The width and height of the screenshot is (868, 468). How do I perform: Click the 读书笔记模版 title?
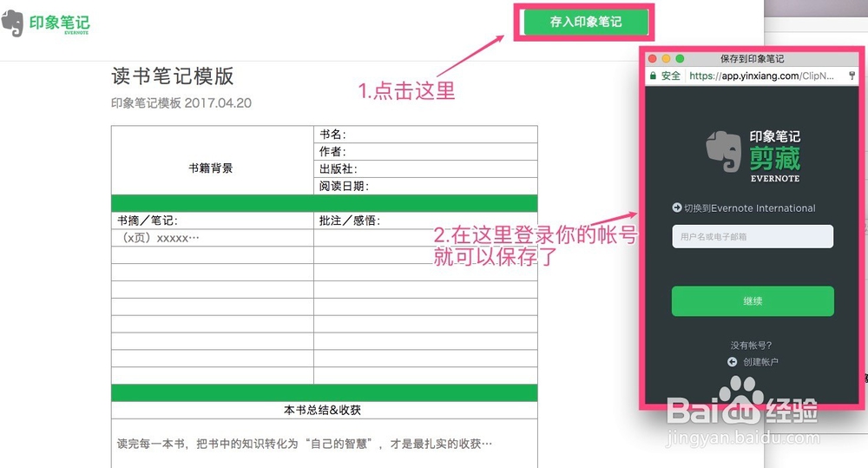point(172,76)
